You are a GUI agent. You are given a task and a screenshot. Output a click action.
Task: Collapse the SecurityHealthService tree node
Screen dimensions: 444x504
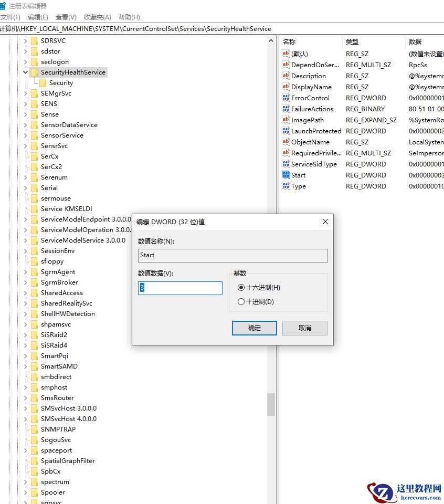[25, 72]
